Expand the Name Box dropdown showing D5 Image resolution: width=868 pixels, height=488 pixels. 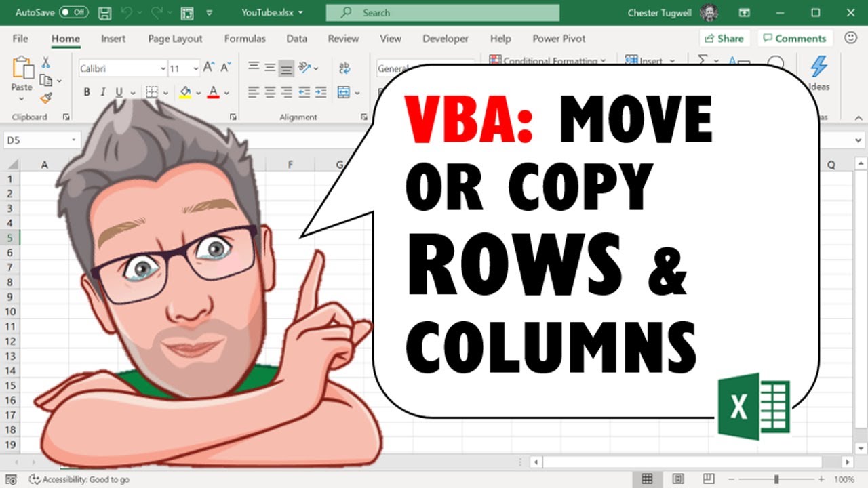[x=73, y=140]
